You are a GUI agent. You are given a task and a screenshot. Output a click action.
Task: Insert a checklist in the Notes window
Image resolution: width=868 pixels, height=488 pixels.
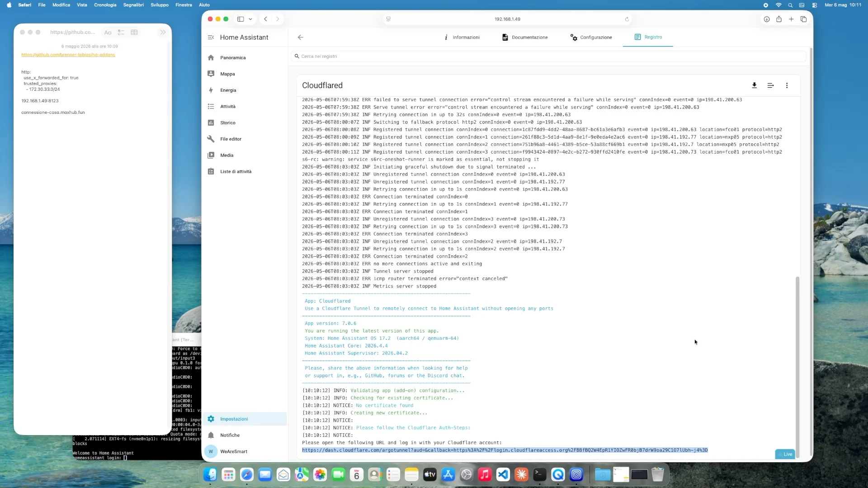121,33
